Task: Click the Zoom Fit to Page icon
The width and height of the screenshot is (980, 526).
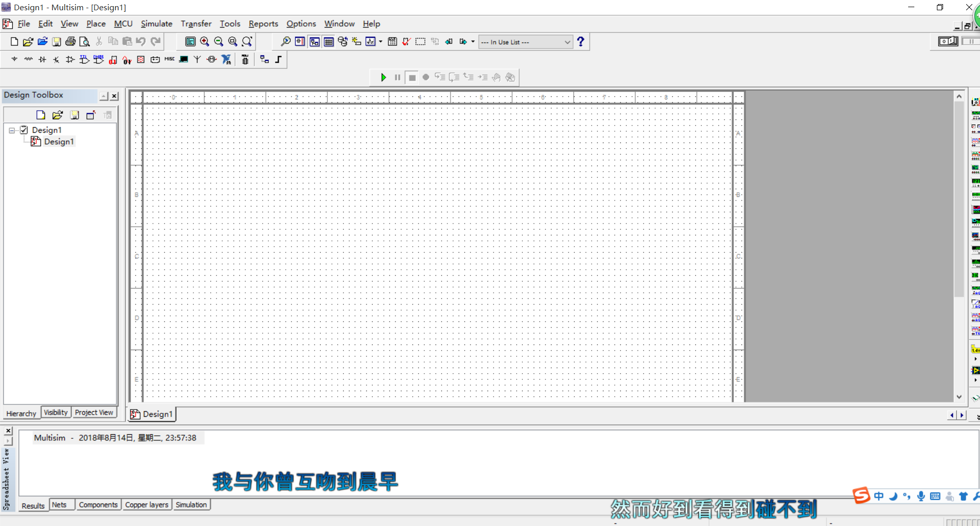Action: (x=247, y=42)
